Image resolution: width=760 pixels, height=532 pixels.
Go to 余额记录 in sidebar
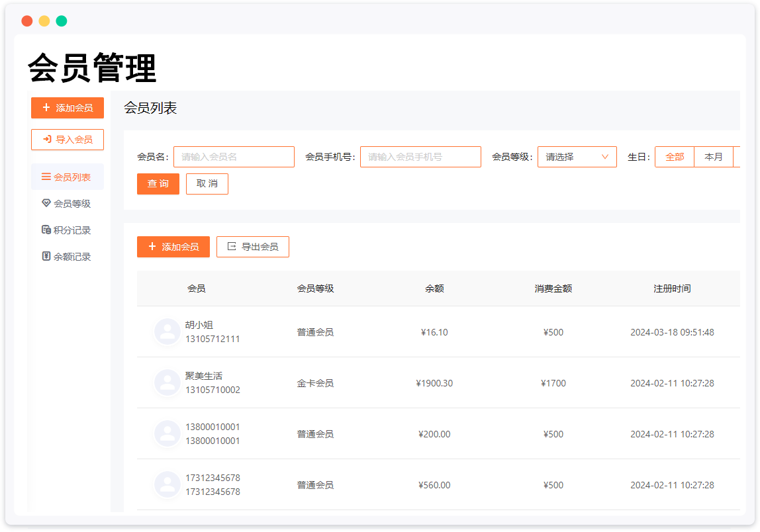(71, 257)
